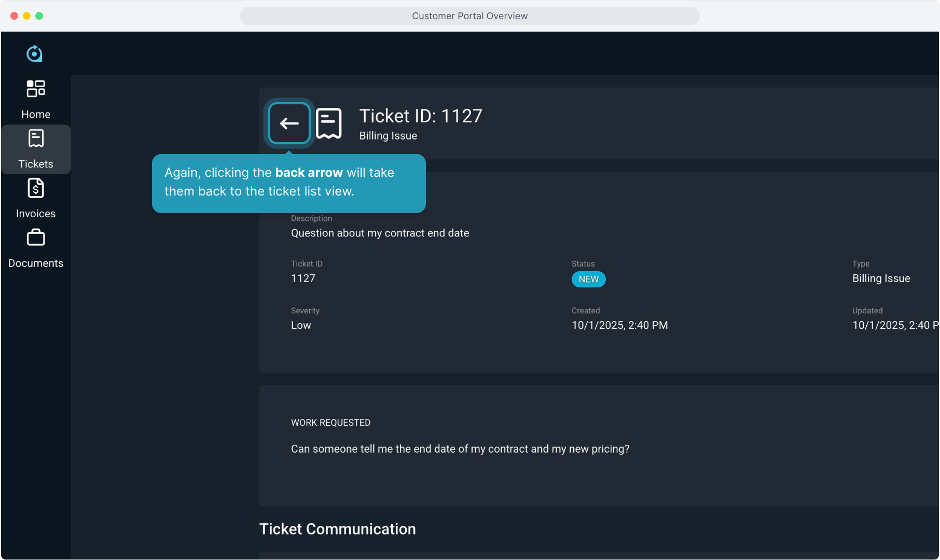Open the Tickets sidebar icon
940x560 pixels.
click(x=36, y=139)
